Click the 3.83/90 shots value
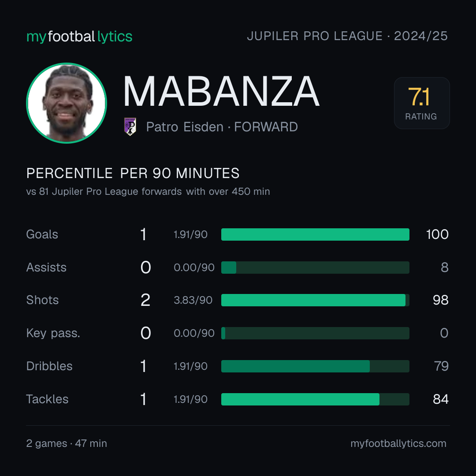The image size is (476, 476). coord(193,300)
